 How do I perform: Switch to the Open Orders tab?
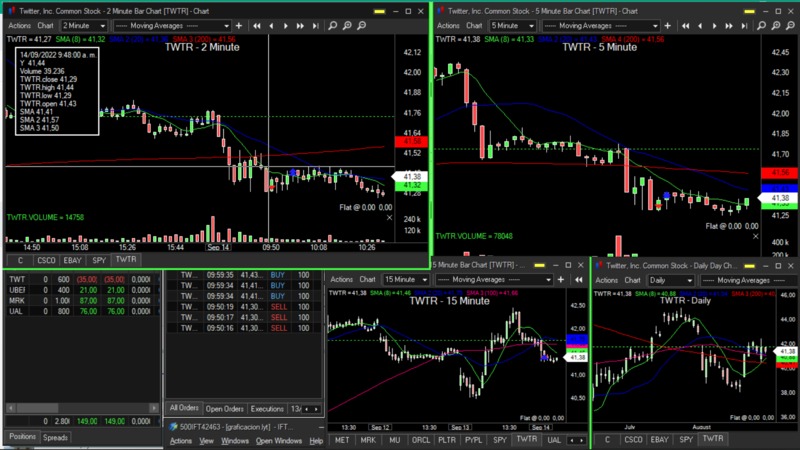(224, 409)
